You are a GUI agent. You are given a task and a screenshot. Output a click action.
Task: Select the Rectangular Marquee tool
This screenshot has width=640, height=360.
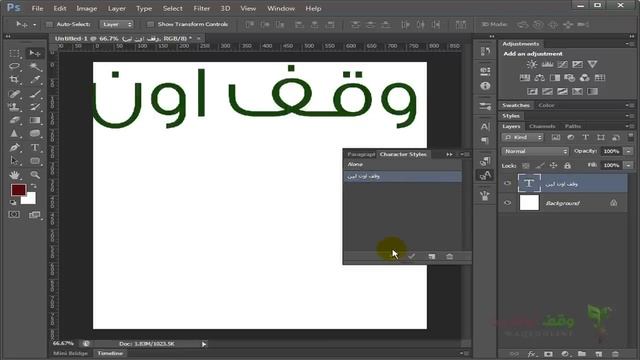point(15,53)
